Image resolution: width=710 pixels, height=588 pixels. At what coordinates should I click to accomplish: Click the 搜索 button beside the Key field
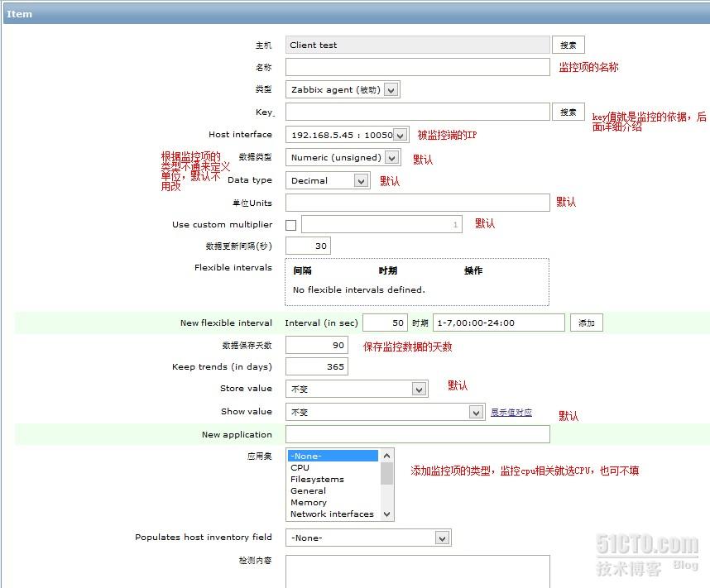[568, 112]
